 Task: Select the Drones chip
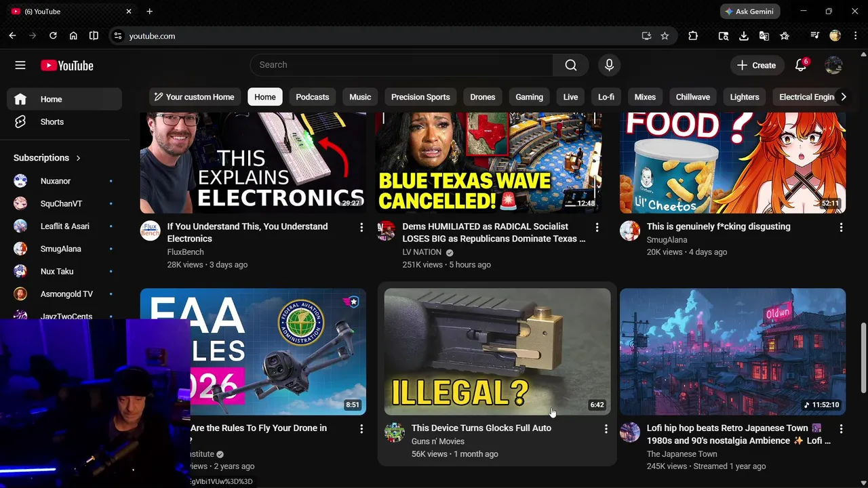click(x=483, y=97)
